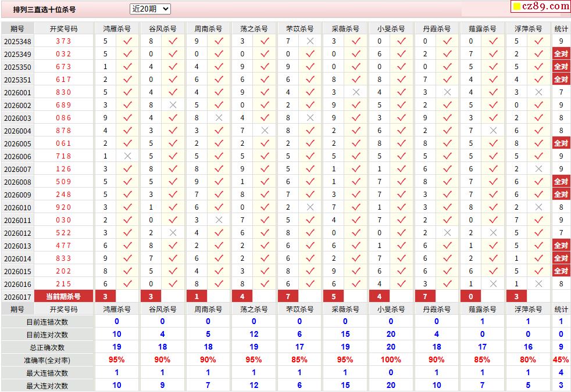
Task: Select 小旻杀号 red checkmark in row 2025348
Action: [x=401, y=41]
